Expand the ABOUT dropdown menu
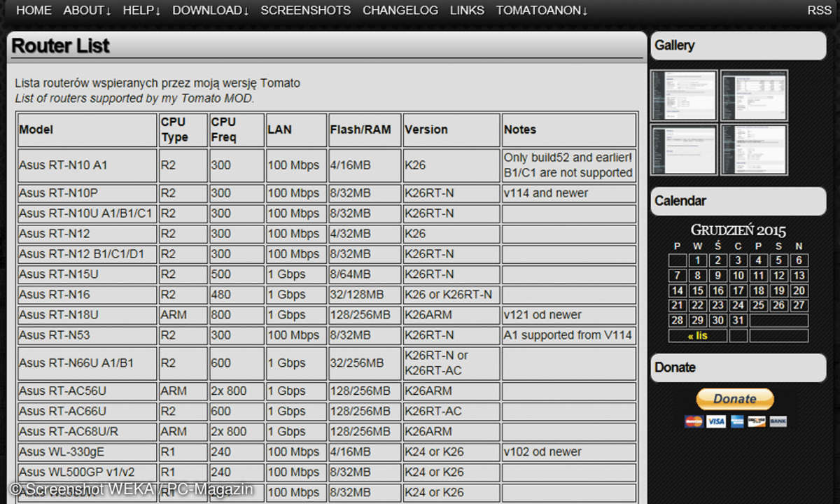Screen dimensions: 840x504 click(87, 10)
